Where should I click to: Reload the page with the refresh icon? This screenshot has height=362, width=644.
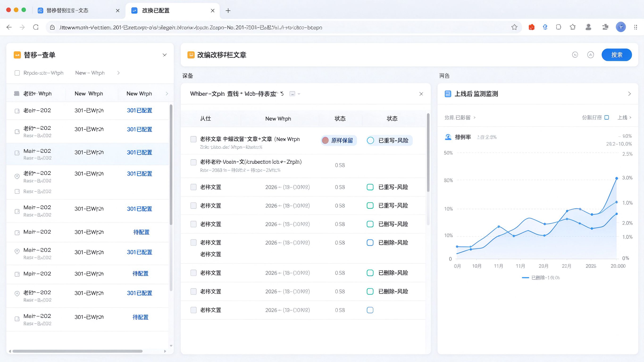(36, 27)
